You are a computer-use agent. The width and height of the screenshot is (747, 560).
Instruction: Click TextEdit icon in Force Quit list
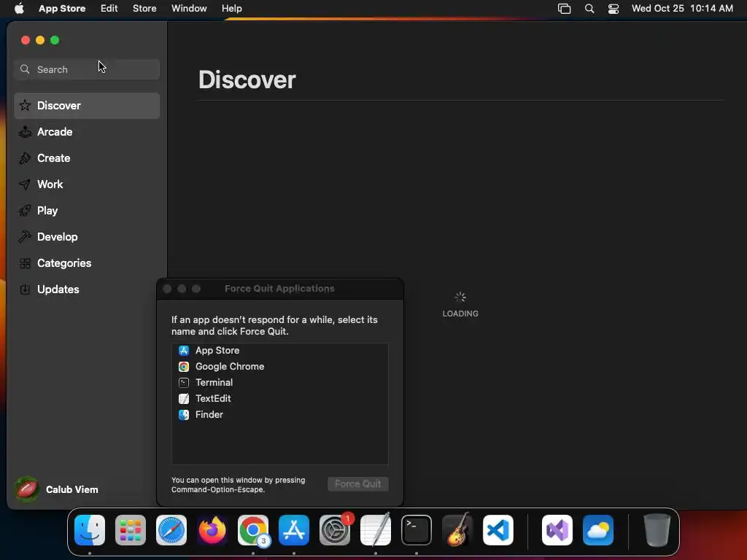(x=184, y=399)
